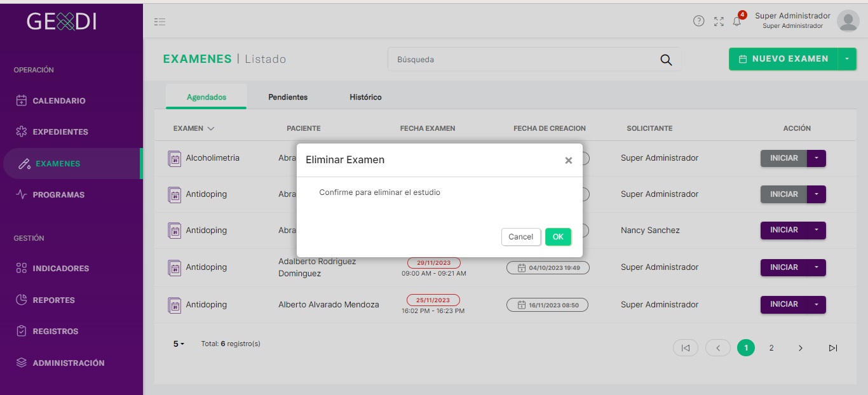The image size is (868, 395).
Task: Click the Super Administrador profile name
Action: [792, 16]
